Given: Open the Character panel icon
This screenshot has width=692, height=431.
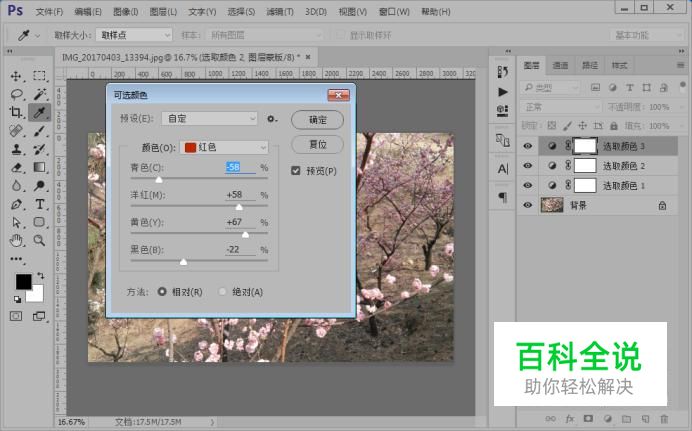Looking at the screenshot, I should pyautogui.click(x=502, y=169).
